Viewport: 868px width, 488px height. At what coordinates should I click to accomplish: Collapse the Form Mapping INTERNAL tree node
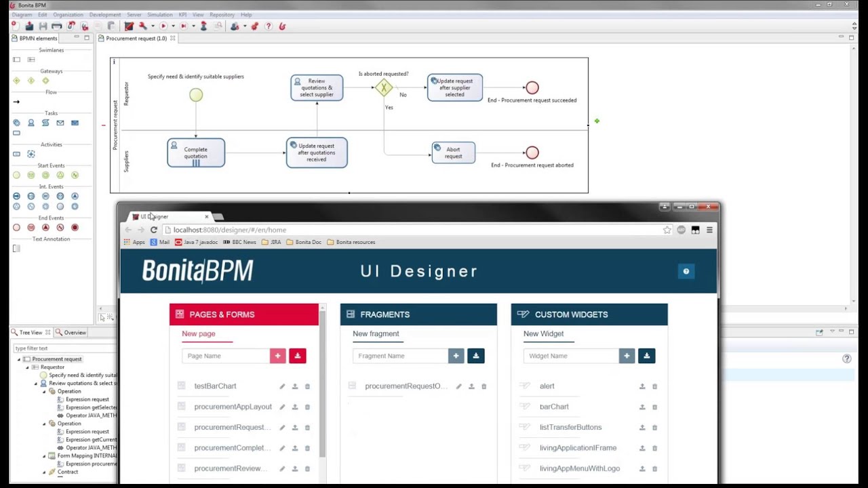44,456
